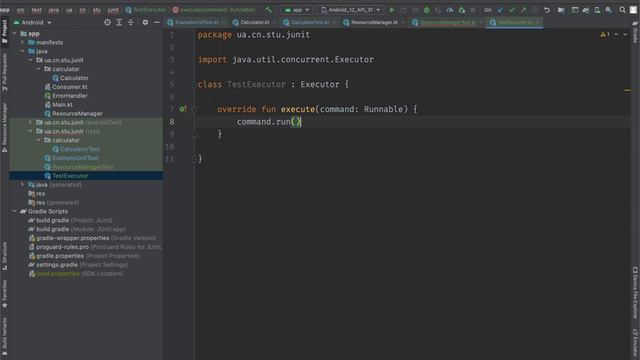
Task: Open Main.kt in project tree
Action: pos(59,105)
